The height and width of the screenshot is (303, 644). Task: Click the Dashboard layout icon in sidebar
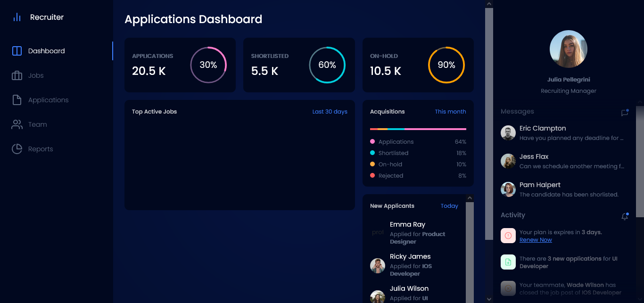pos(17,51)
